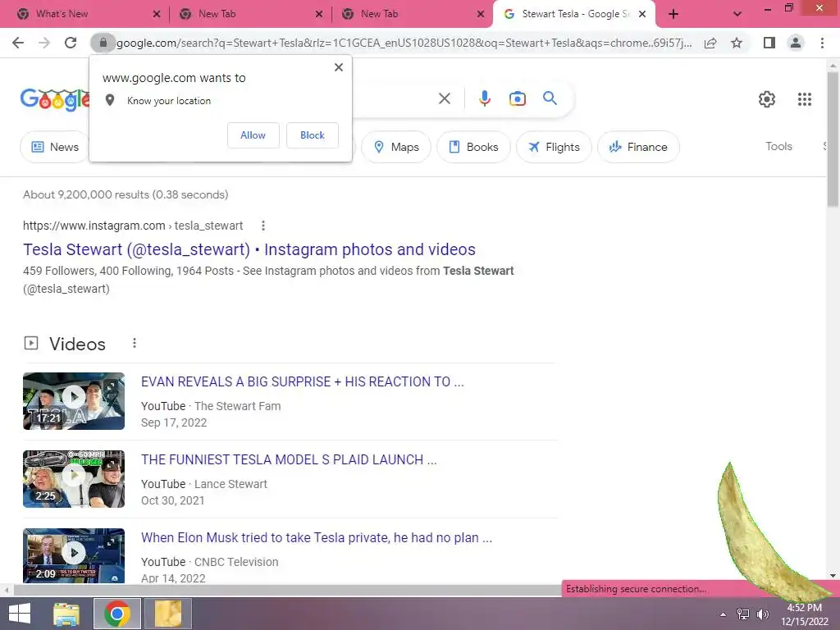
Task: Open the clock showing 4:52 PM
Action: point(804,614)
